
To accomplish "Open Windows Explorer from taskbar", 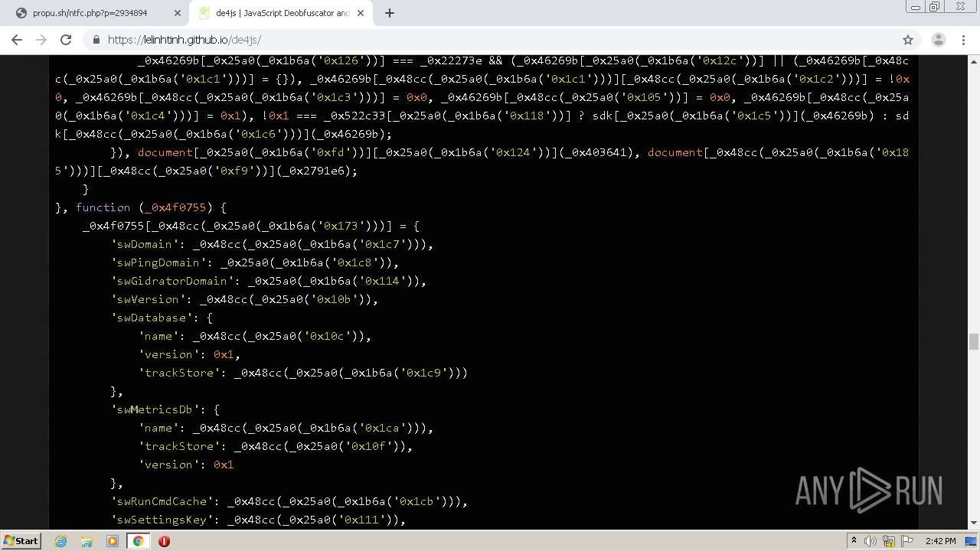I will point(87,541).
